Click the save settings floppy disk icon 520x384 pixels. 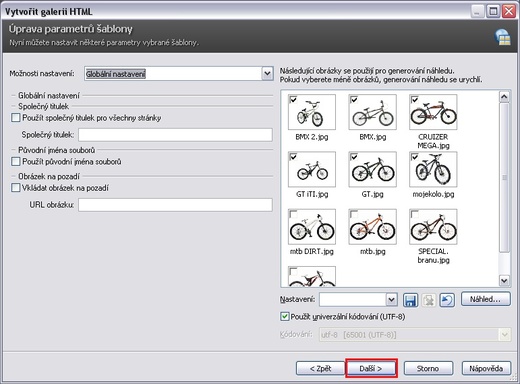click(x=411, y=300)
